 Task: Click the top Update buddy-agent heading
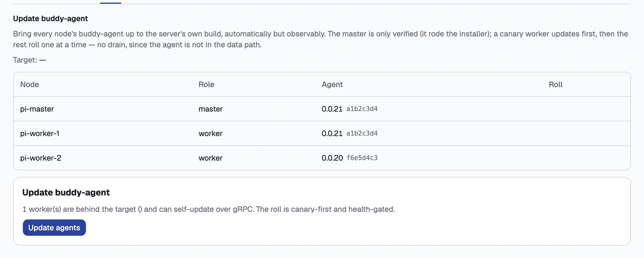51,18
